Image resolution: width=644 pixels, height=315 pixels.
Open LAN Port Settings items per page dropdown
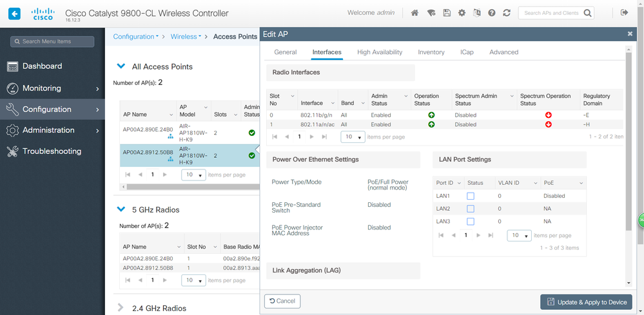[519, 235]
